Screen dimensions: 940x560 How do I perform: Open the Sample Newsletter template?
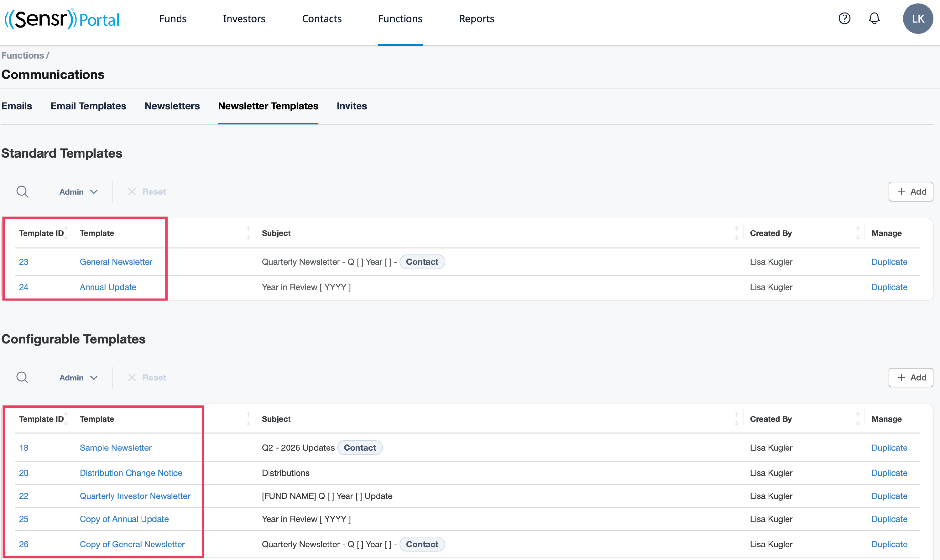coord(115,447)
